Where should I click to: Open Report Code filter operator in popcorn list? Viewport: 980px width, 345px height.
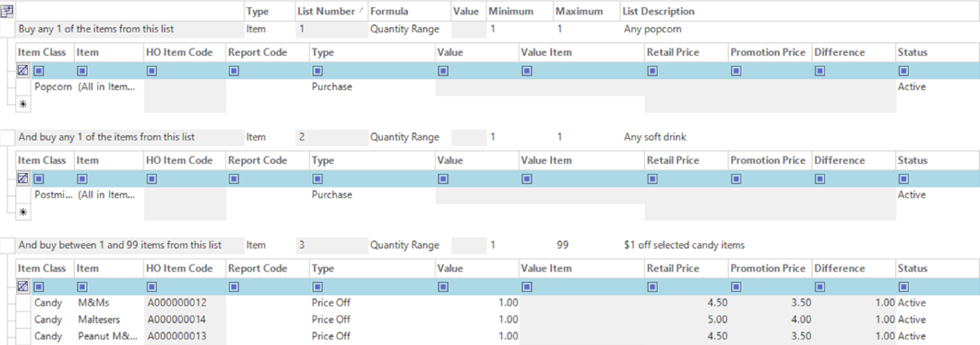click(x=234, y=71)
